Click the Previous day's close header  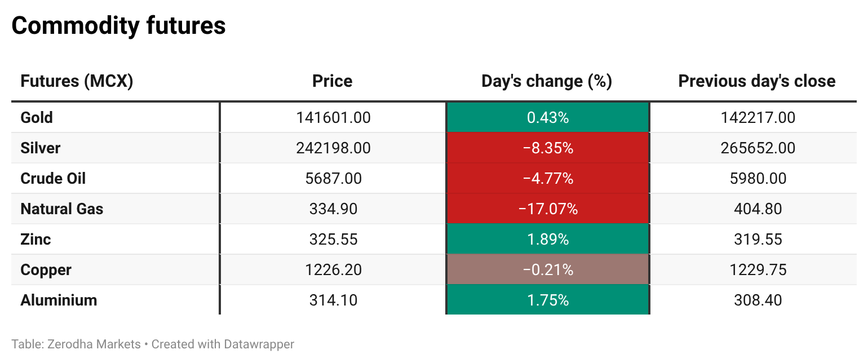click(x=756, y=81)
